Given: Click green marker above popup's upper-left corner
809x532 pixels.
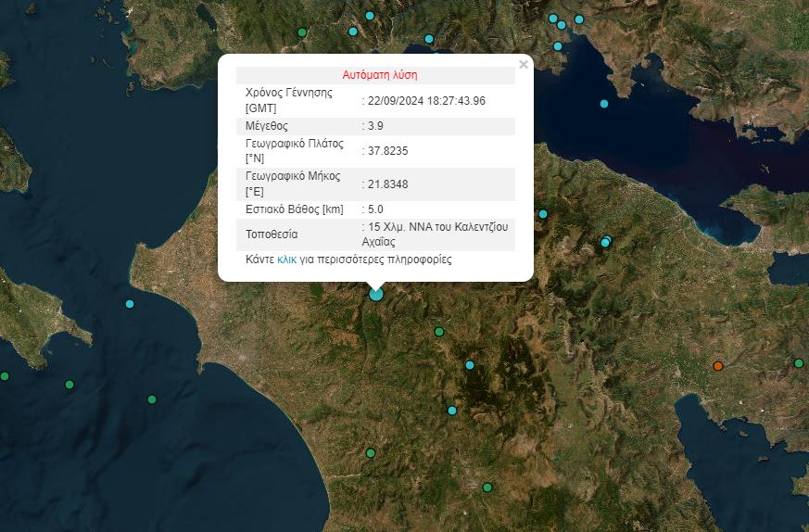Looking at the screenshot, I should (x=302, y=33).
